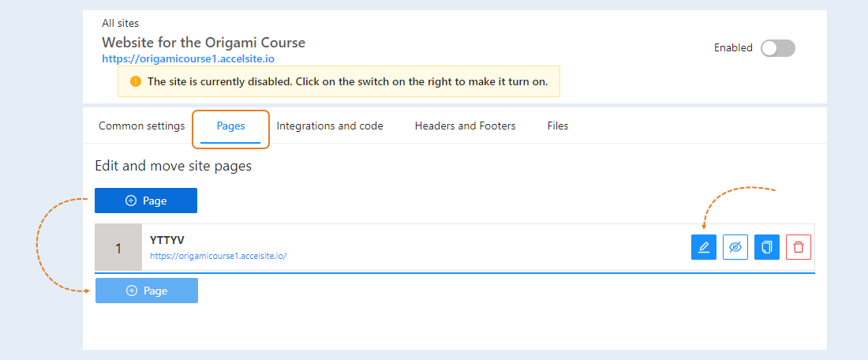Click the site disabled warning message
The image size is (868, 360).
pyautogui.click(x=348, y=81)
